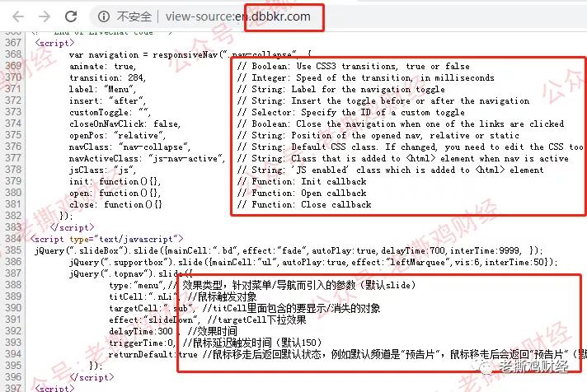Click the 'transition: 284,' code line
The height and width of the screenshot is (392, 587).
[107, 77]
